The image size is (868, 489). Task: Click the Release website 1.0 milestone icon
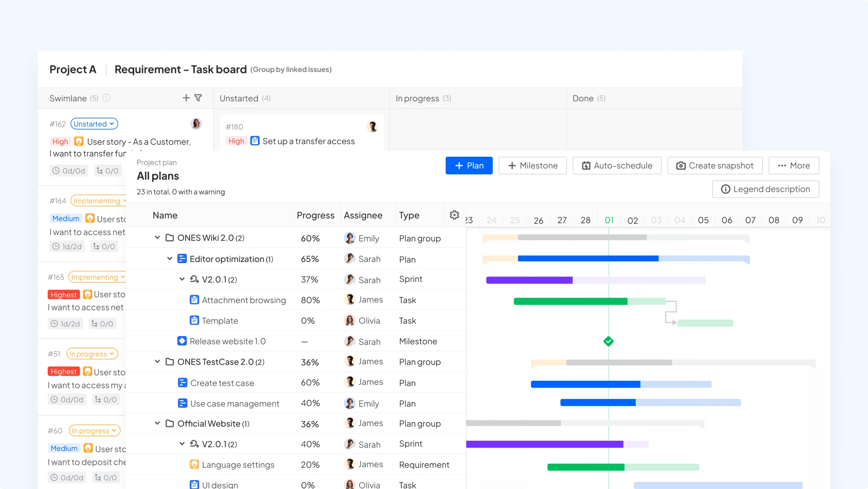(182, 341)
